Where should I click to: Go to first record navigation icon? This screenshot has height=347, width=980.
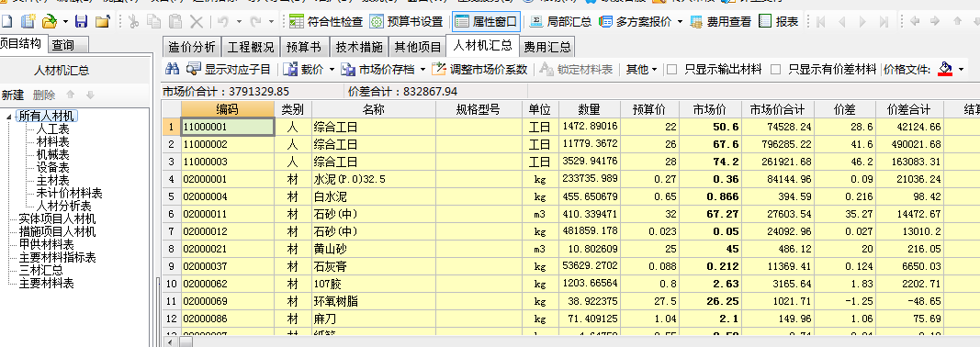tap(821, 22)
